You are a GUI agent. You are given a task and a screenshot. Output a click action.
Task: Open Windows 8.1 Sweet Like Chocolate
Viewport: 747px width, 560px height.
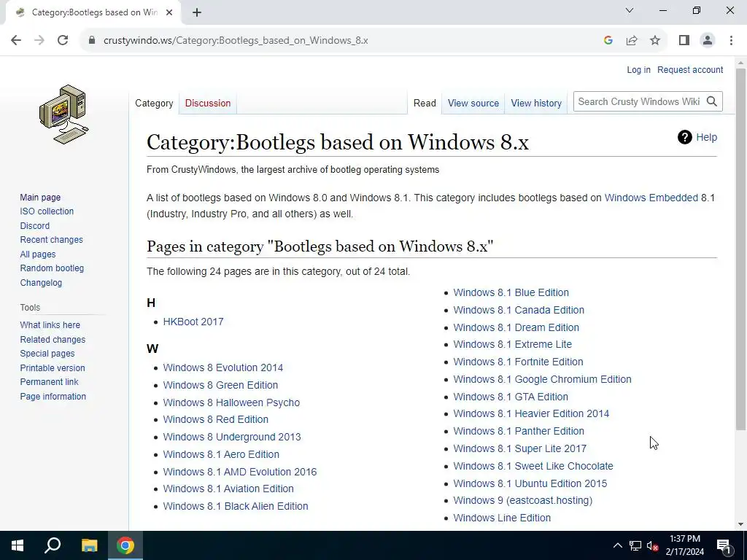point(533,466)
